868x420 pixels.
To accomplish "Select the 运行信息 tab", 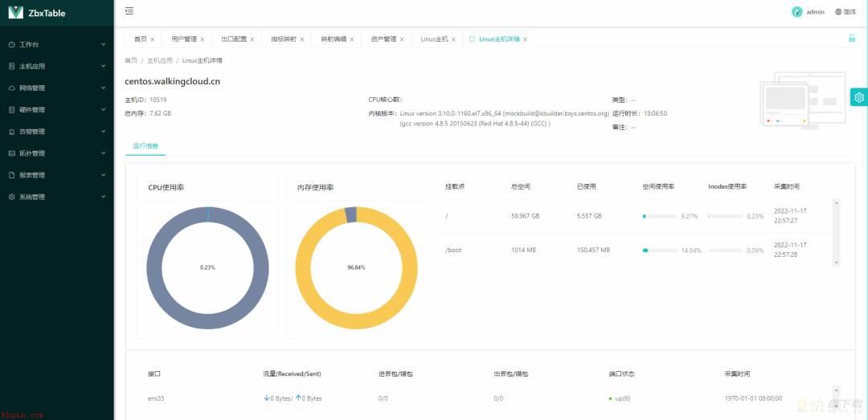I will pyautogui.click(x=145, y=146).
